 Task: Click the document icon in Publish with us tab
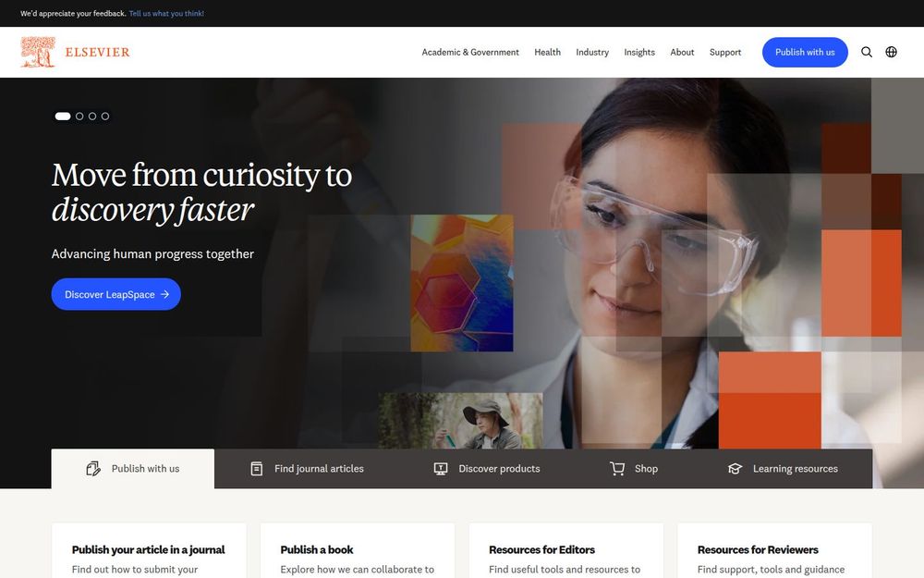(x=93, y=469)
